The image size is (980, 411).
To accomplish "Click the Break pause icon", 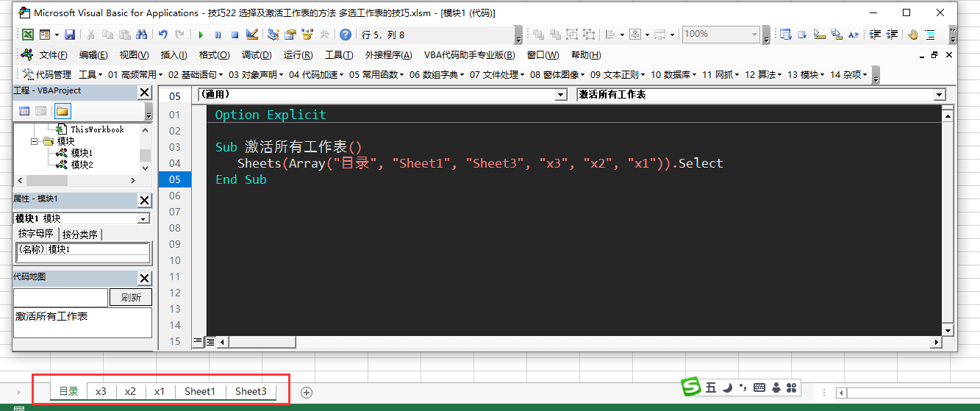I will tap(218, 35).
